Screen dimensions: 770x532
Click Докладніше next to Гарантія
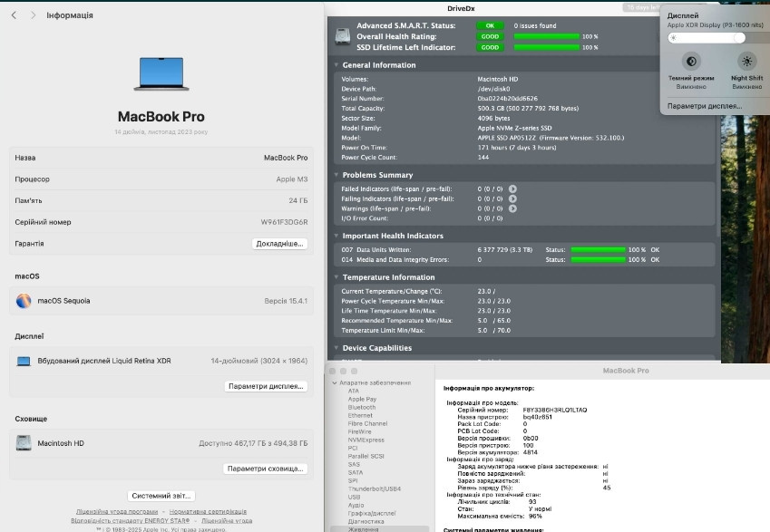[279, 243]
